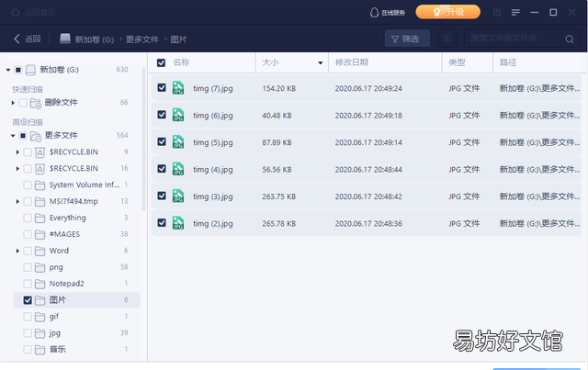Collapse 新加卷 (G:) tree root
The height and width of the screenshot is (370, 588).
(x=8, y=70)
